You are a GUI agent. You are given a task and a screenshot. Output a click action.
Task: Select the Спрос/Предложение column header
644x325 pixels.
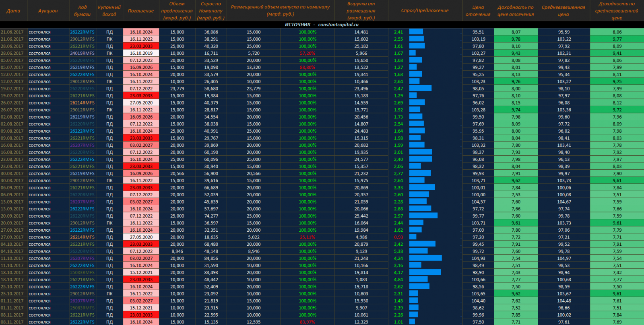tap(425, 11)
